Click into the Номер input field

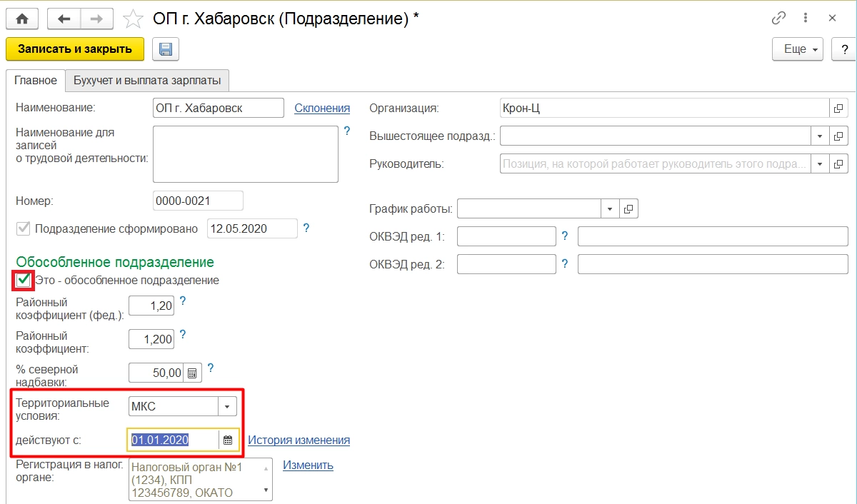pos(198,201)
